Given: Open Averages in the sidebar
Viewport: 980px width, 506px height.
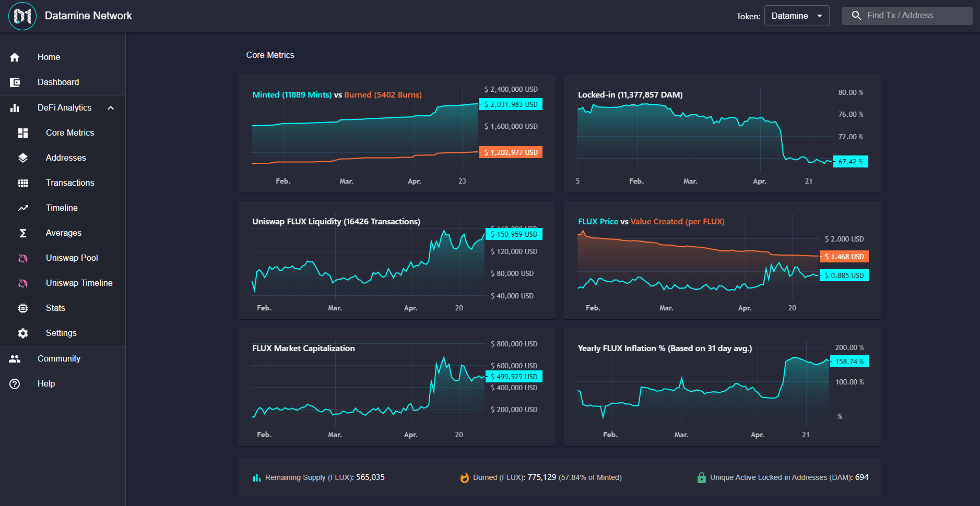Looking at the screenshot, I should (x=63, y=233).
